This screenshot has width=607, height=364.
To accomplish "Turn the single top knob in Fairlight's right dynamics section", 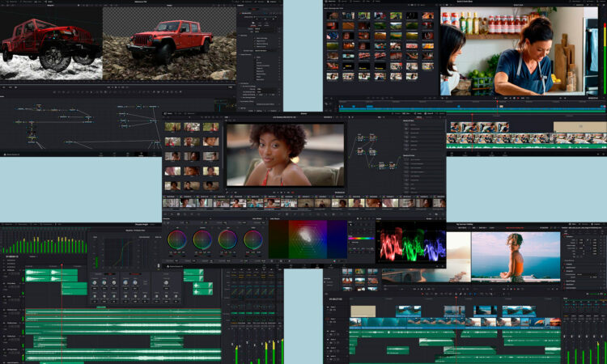I will click(x=166, y=283).
